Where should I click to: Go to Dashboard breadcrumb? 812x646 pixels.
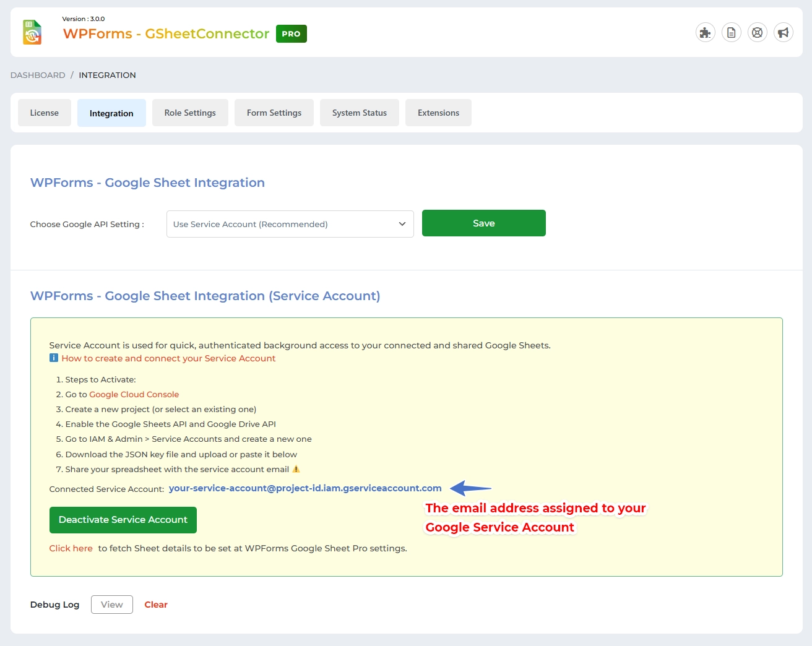tap(38, 75)
